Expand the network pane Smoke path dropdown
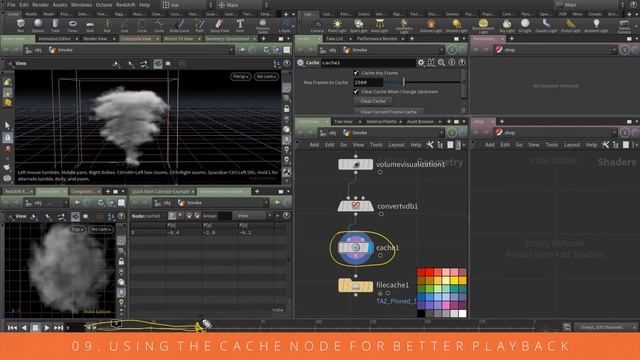The width and height of the screenshot is (640, 360). click(442, 133)
